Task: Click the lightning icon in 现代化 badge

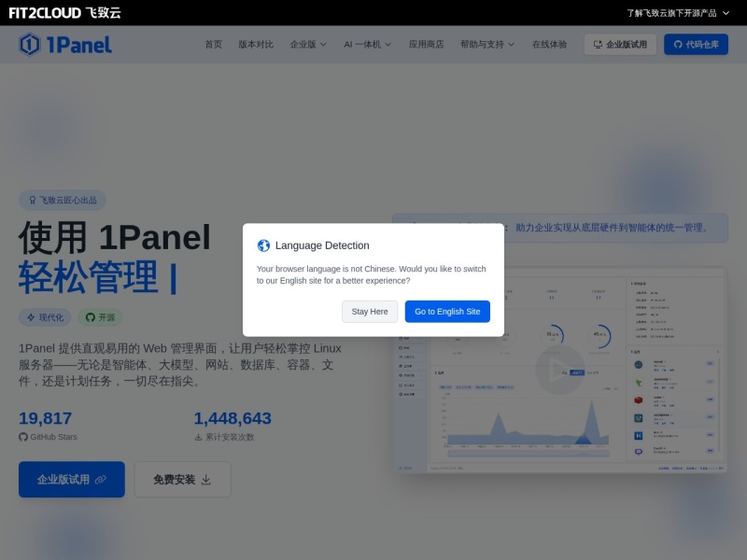Action: click(x=31, y=317)
